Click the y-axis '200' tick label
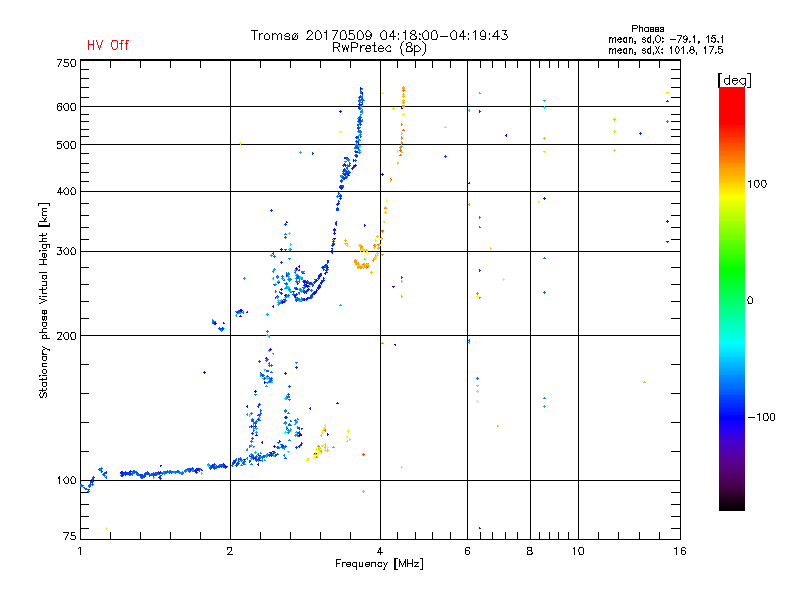This screenshot has width=800, height=600. coord(66,336)
